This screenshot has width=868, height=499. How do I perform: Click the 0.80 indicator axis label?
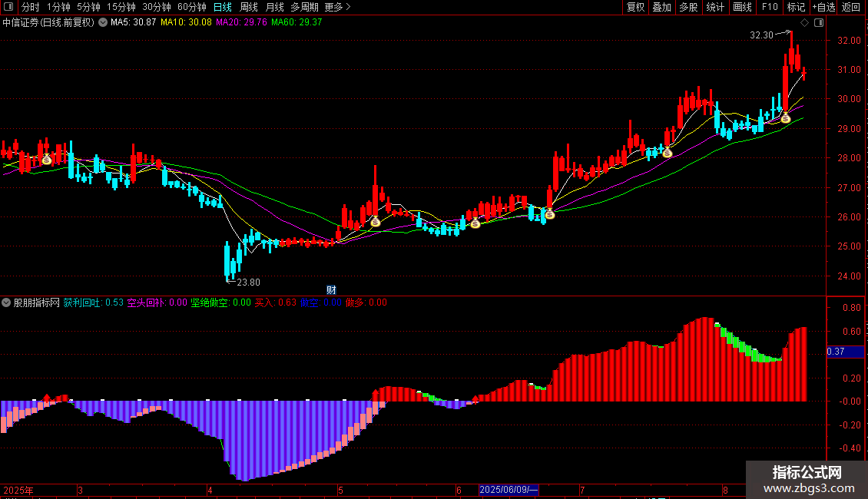coord(851,308)
